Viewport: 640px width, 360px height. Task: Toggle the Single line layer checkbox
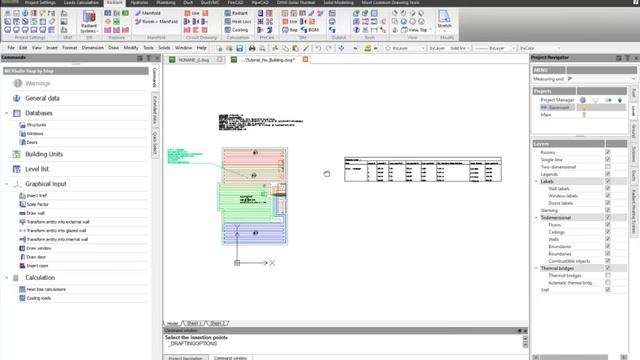[x=608, y=160]
